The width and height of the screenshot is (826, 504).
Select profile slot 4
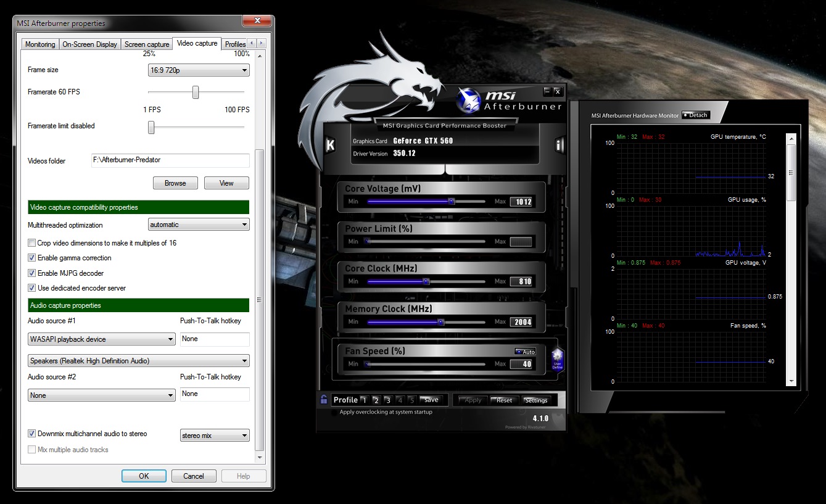[400, 400]
